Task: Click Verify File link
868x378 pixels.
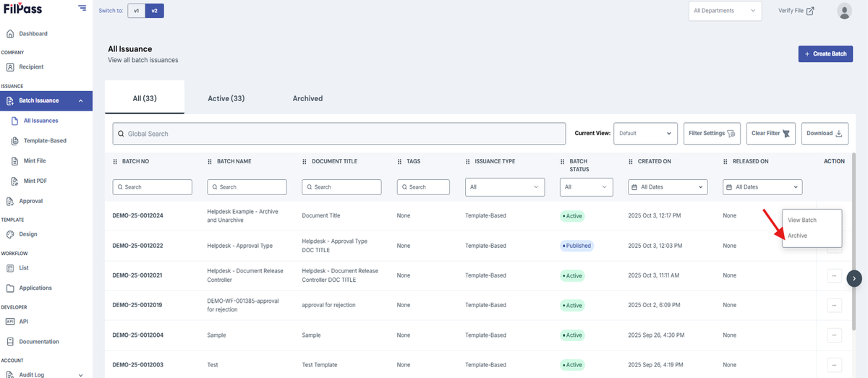Action: (796, 11)
